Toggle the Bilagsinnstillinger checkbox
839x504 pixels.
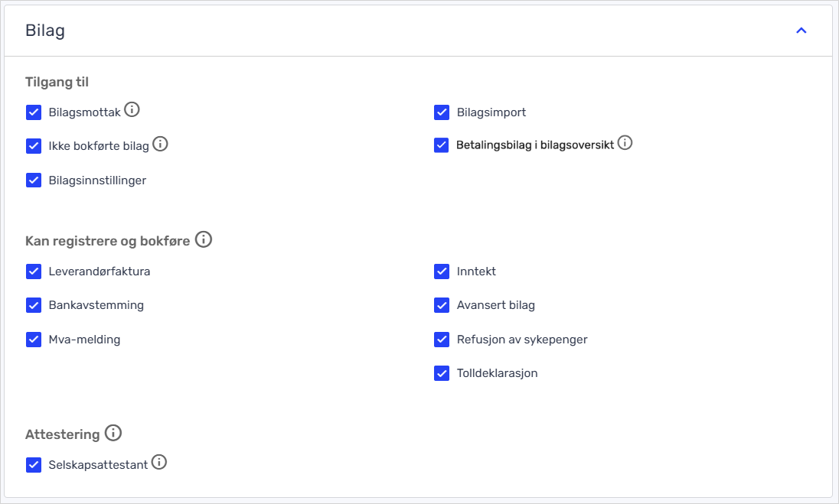(x=34, y=180)
